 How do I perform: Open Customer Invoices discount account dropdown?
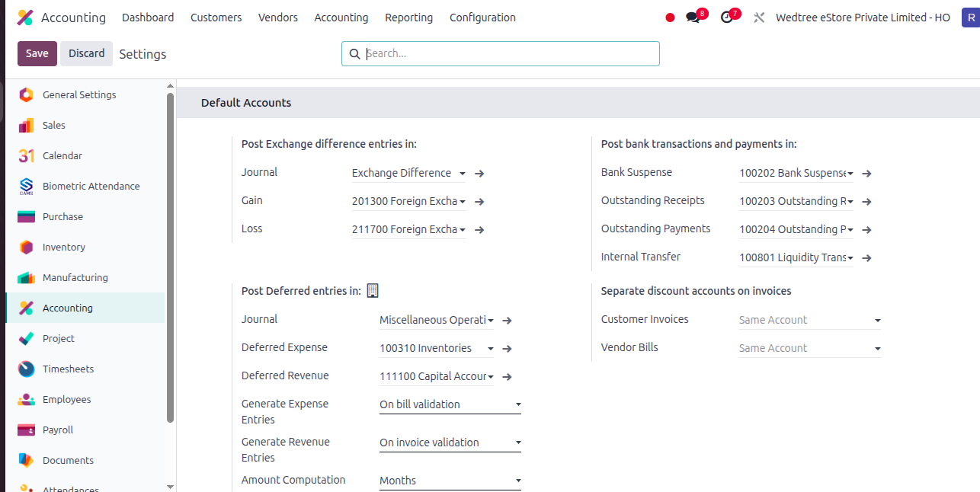tap(810, 320)
